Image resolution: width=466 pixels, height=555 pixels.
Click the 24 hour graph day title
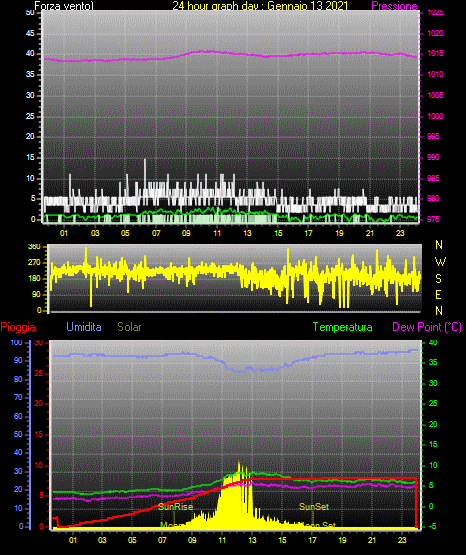coord(260,6)
